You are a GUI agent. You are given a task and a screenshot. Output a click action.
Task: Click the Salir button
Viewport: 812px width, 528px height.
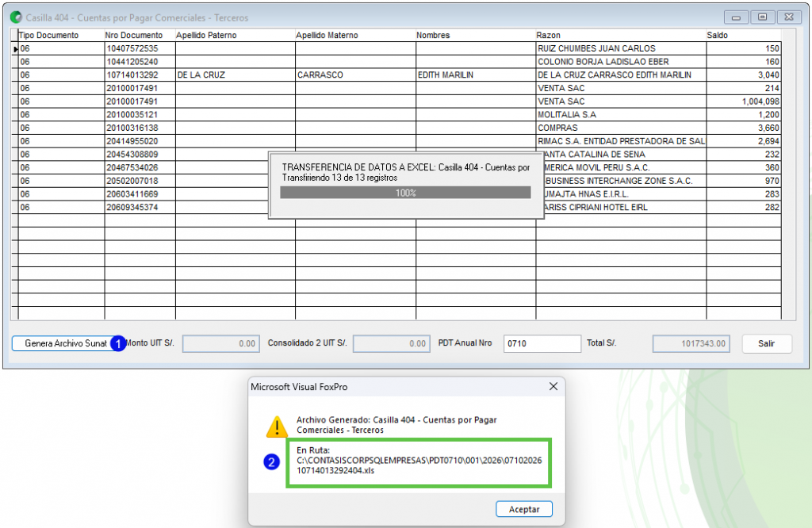(x=767, y=344)
